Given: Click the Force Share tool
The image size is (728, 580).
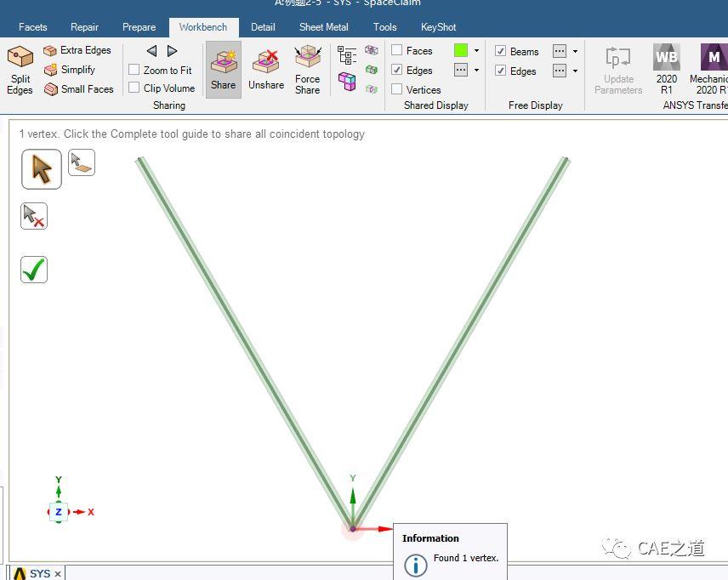Looking at the screenshot, I should (x=307, y=70).
